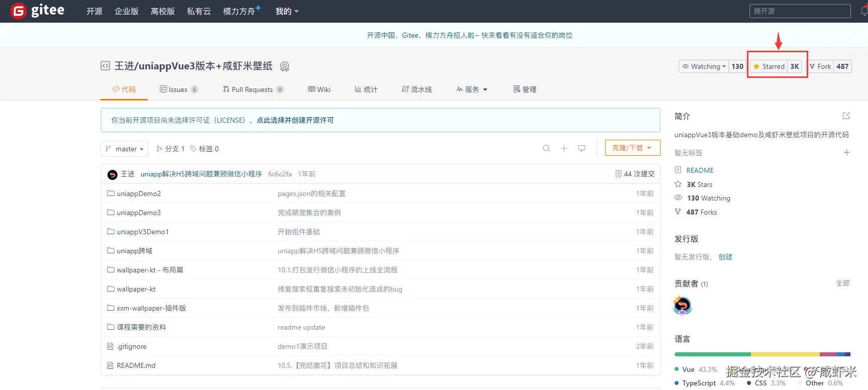Expand the master branch dropdown
Viewport: 868px width, 390px height.
point(125,149)
